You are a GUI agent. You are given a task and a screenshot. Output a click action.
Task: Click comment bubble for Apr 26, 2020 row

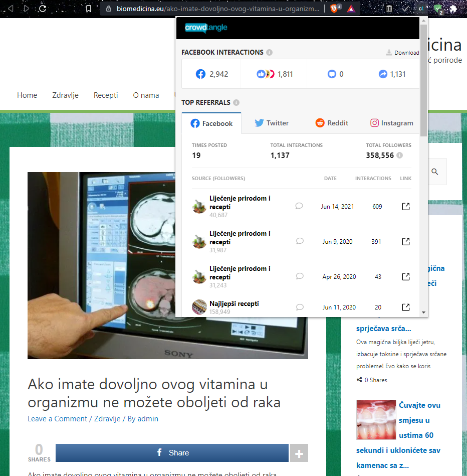tap(300, 276)
